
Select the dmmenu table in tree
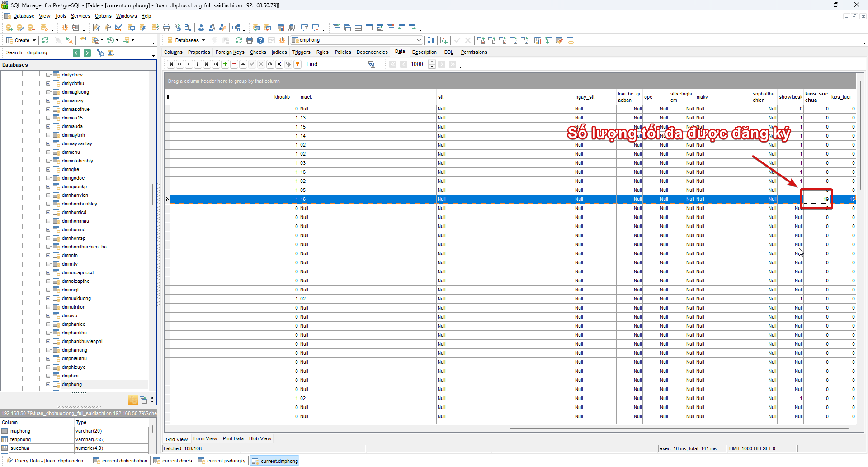71,152
